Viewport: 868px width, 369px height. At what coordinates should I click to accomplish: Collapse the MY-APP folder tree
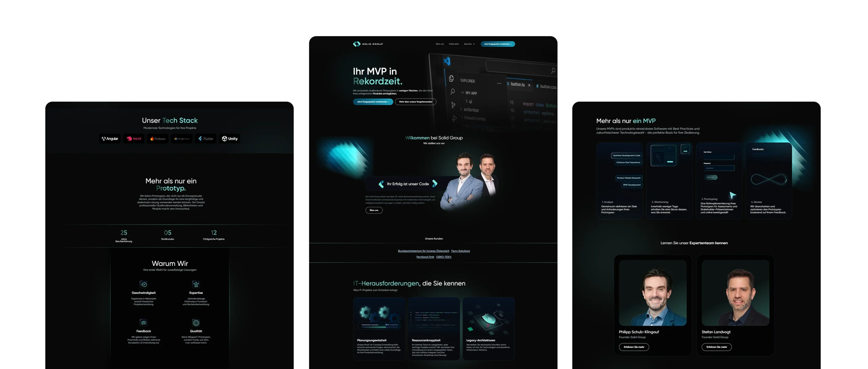462,93
